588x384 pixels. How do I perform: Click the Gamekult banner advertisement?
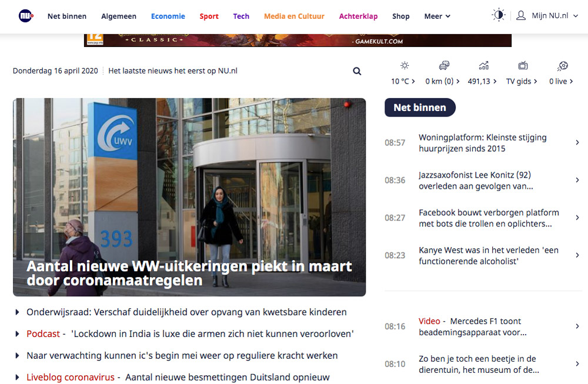click(298, 40)
